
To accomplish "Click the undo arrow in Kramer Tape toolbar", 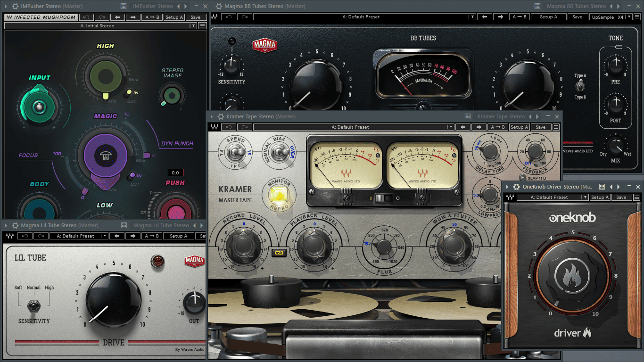I will click(x=229, y=127).
